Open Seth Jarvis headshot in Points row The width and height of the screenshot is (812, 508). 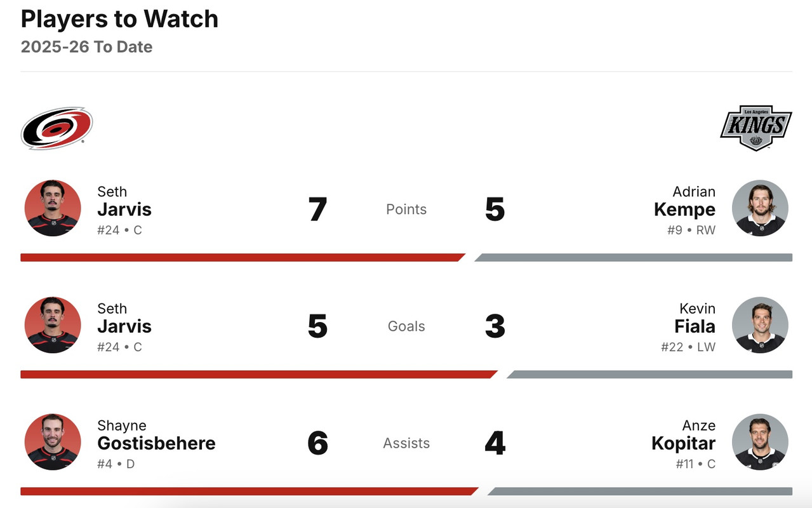click(53, 208)
